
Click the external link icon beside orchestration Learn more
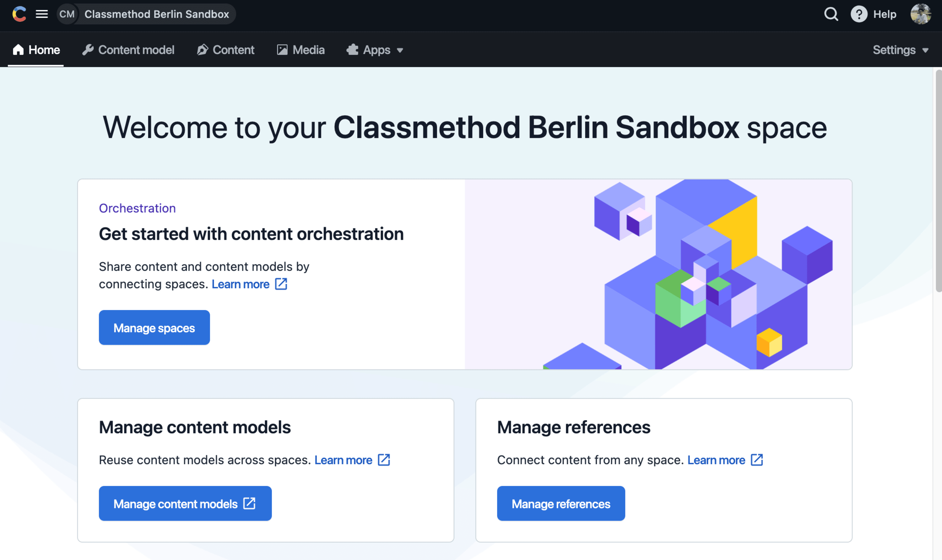281,284
